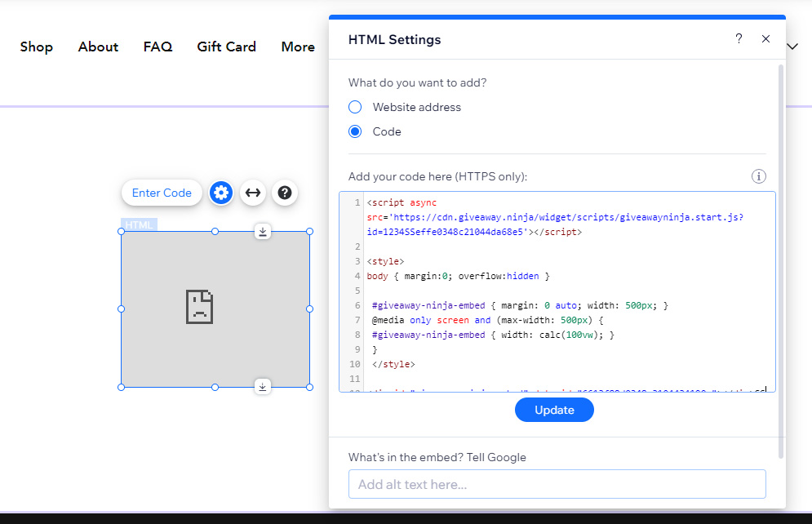Click the alt text input field
The image size is (812, 524).
click(x=557, y=484)
